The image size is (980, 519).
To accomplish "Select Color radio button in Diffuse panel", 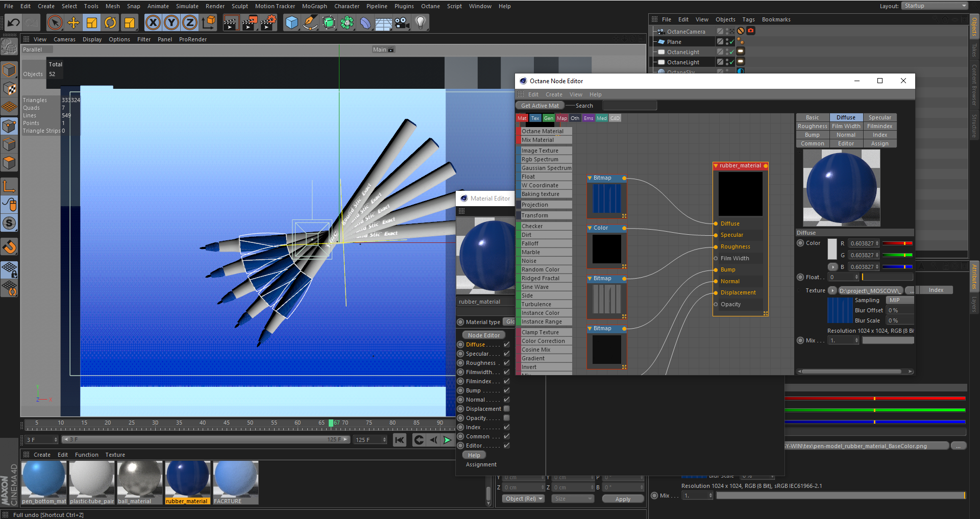I will [801, 243].
